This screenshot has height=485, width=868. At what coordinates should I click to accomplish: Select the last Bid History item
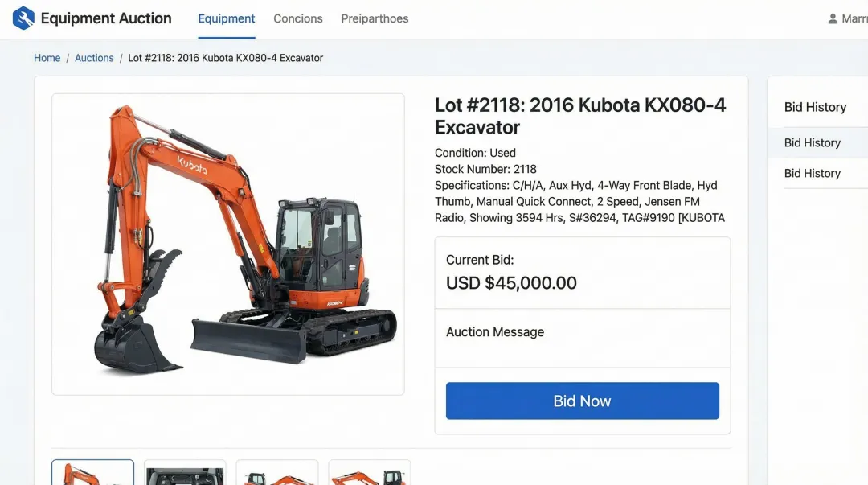click(x=812, y=173)
